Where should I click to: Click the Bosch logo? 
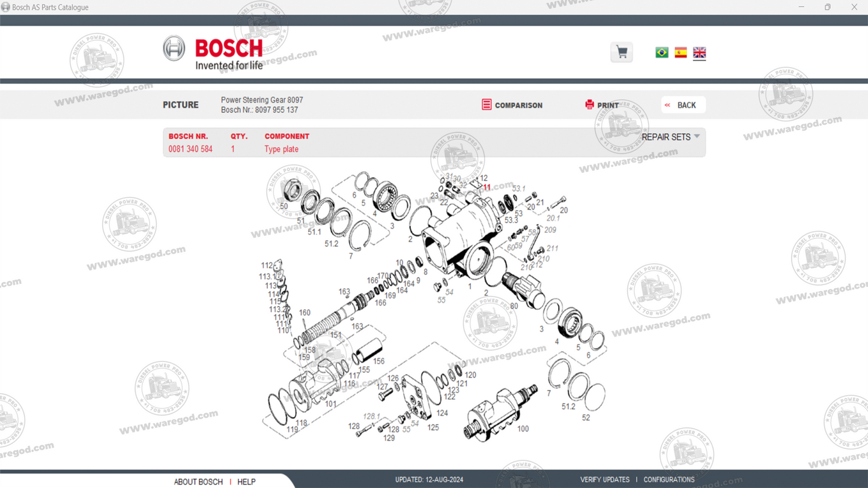213,53
